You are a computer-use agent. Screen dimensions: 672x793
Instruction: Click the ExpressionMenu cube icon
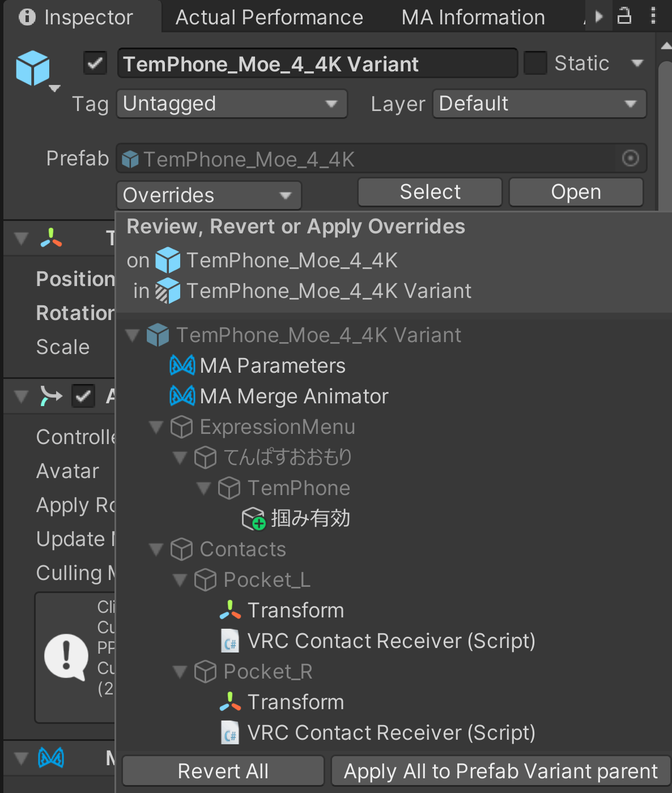point(181,427)
